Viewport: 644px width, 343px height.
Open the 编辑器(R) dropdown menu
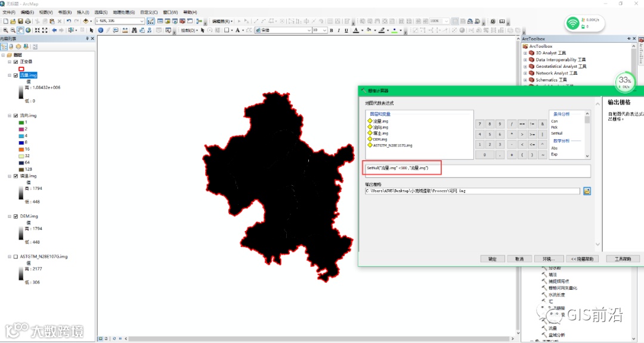(222, 21)
